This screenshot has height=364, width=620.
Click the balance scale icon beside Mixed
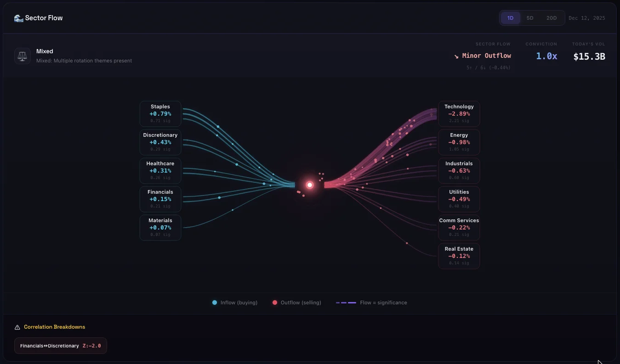(22, 56)
